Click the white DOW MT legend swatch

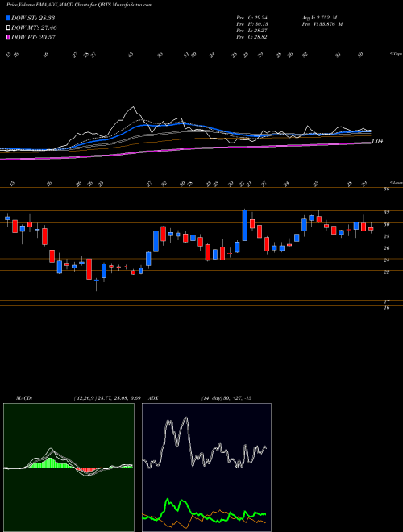(9, 28)
